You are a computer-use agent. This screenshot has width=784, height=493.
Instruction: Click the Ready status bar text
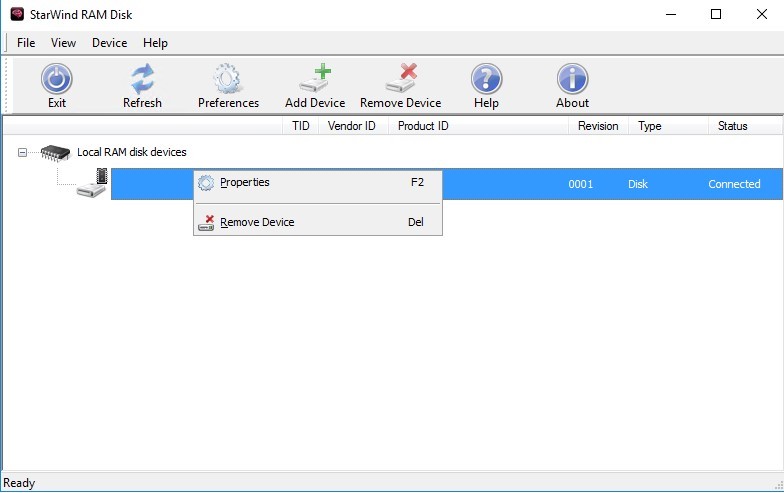(x=19, y=483)
